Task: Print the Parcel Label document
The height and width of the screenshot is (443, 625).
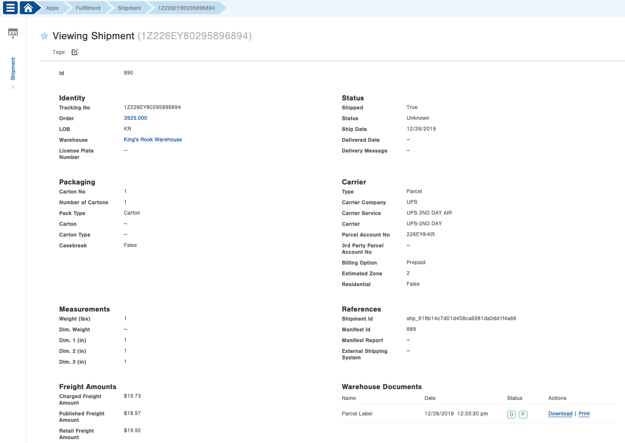Action: pos(584,414)
